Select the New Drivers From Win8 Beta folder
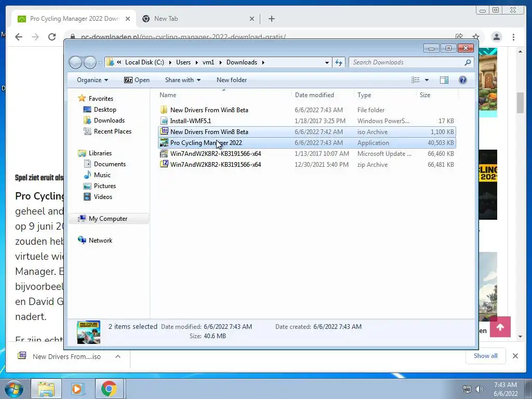The image size is (532, 399). coord(307,110)
